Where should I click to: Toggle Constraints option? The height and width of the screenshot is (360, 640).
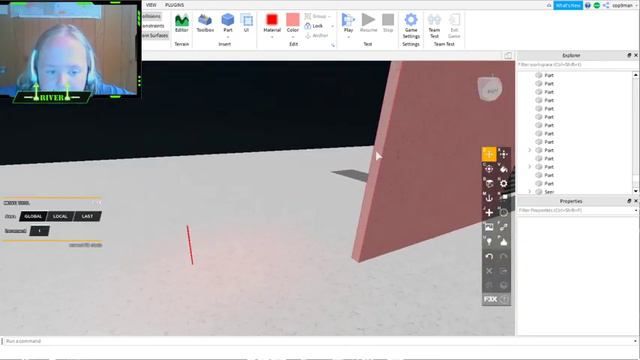[153, 26]
